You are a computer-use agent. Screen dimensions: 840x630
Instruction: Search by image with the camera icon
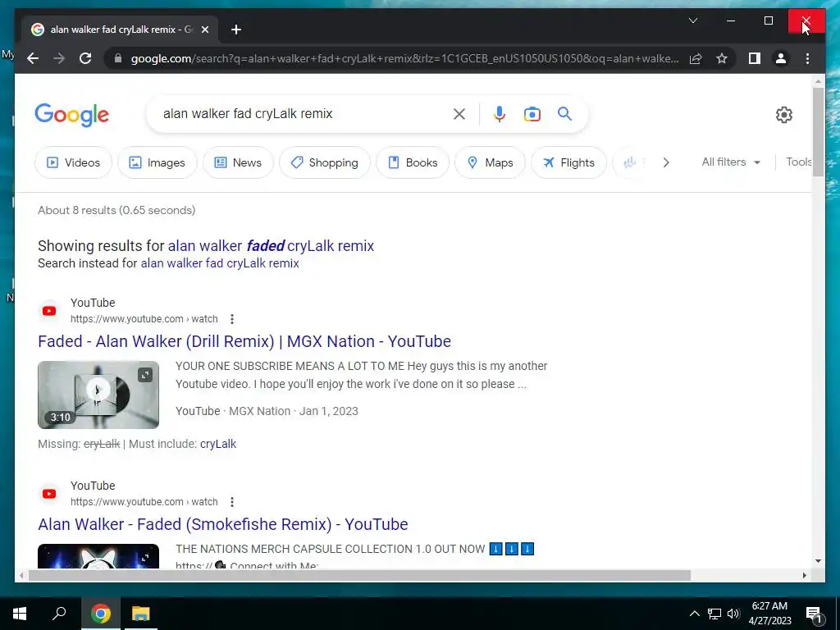tap(532, 113)
